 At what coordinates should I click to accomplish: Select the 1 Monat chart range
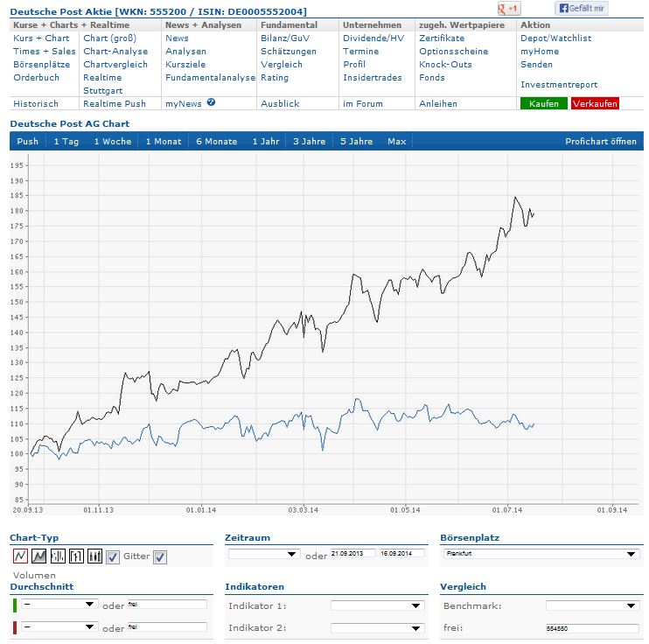point(164,141)
